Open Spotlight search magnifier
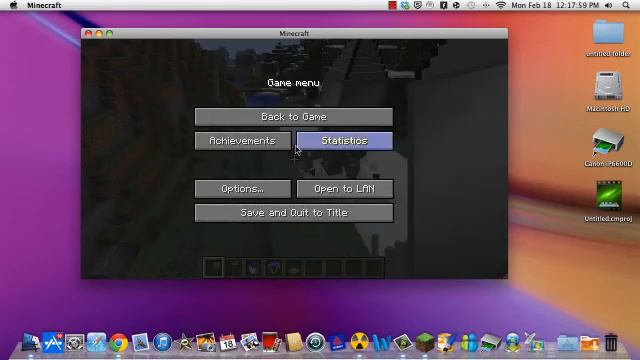 [x=626, y=5]
